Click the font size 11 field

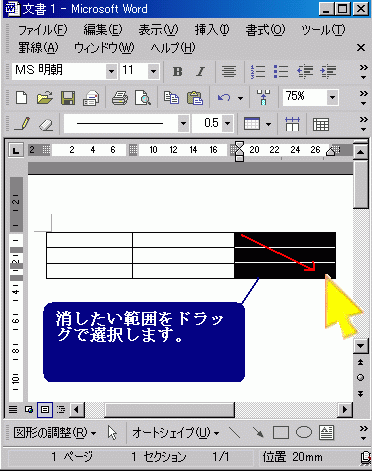click(134, 71)
